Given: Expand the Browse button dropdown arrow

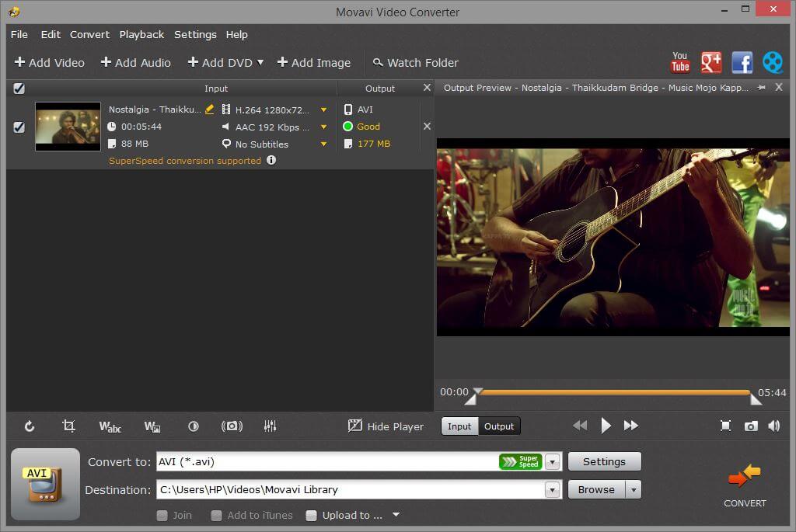Looking at the screenshot, I should pos(634,490).
